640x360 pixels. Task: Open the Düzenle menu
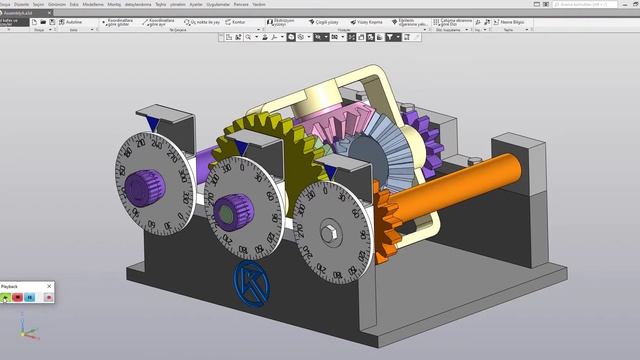click(21, 4)
